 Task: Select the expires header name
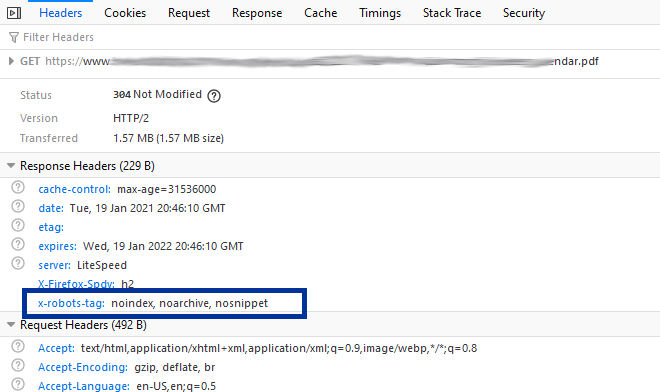[58, 246]
